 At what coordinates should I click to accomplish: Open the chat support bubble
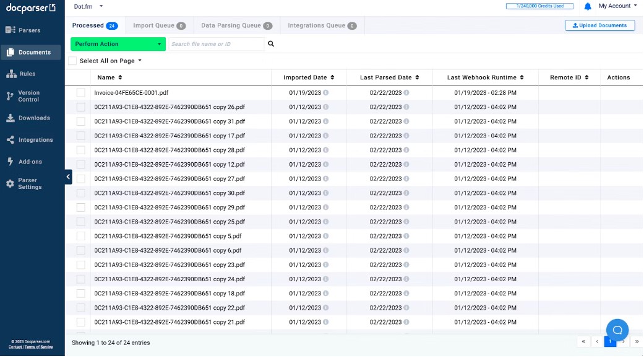[617, 330]
